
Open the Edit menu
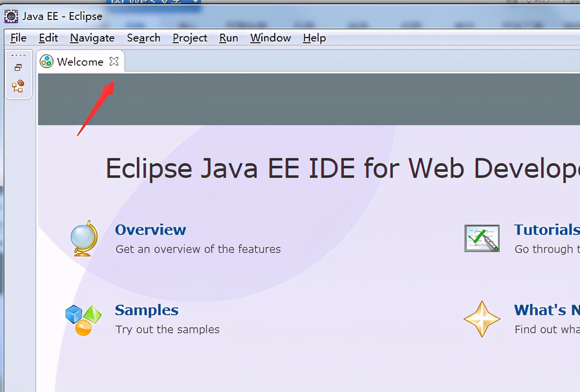(48, 38)
